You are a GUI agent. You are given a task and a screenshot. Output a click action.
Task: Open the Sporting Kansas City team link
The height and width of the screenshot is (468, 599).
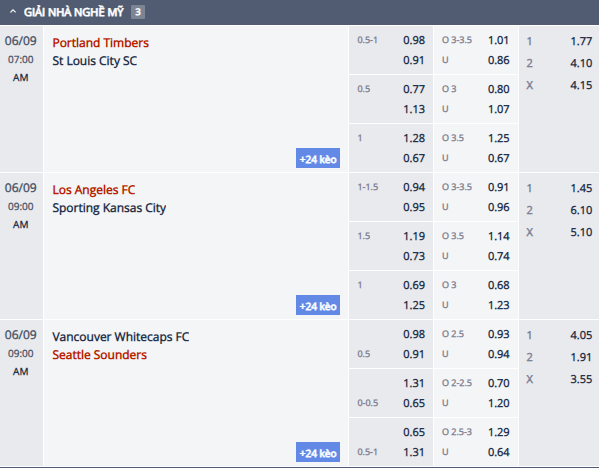109,208
